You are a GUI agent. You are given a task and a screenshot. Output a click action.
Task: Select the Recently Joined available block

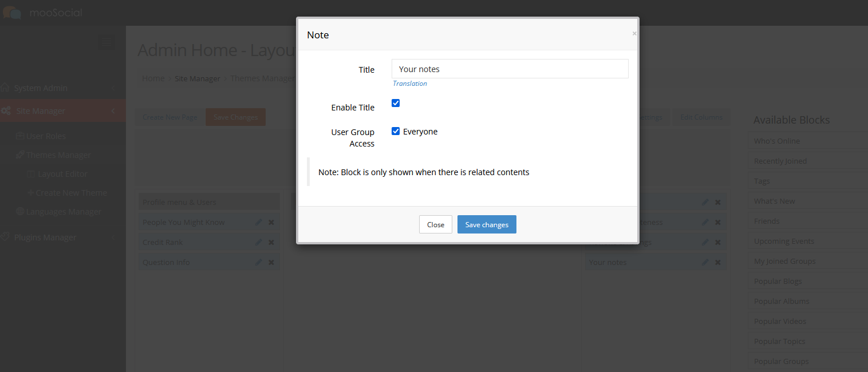(x=807, y=161)
